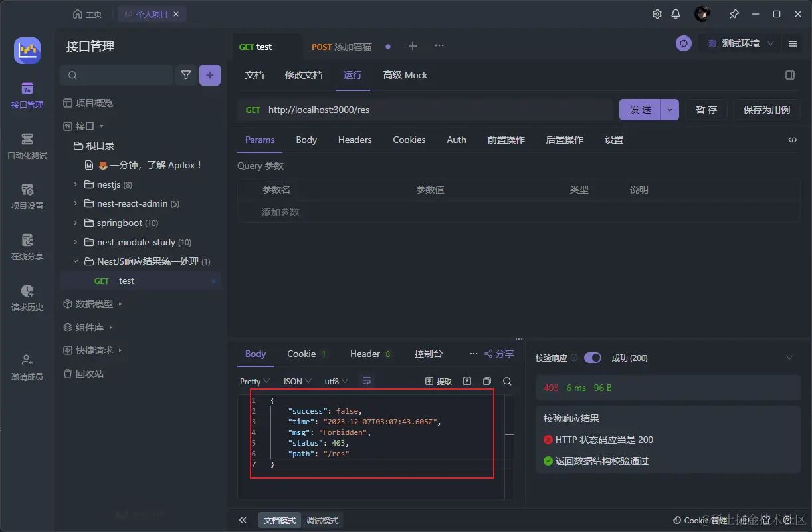
Task: Open the notifications bell icon
Action: point(676,14)
